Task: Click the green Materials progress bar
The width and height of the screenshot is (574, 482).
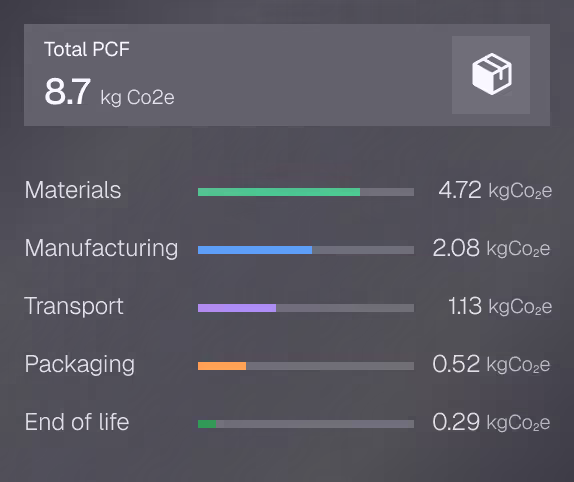Action: pos(279,192)
